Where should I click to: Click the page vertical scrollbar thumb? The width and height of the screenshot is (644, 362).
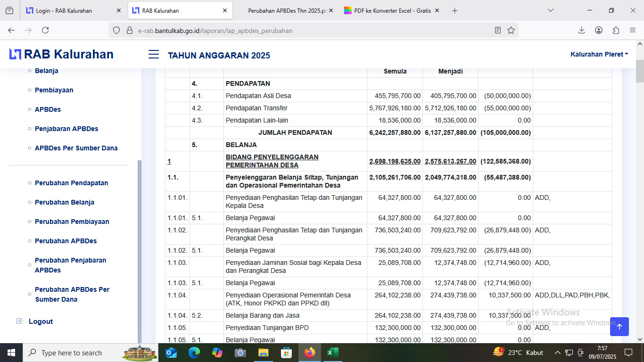640,72
